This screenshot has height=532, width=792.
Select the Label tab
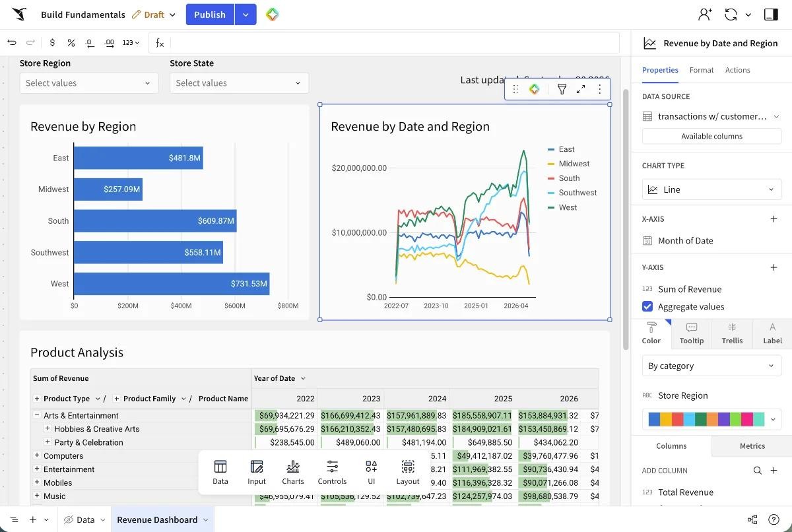tap(772, 334)
